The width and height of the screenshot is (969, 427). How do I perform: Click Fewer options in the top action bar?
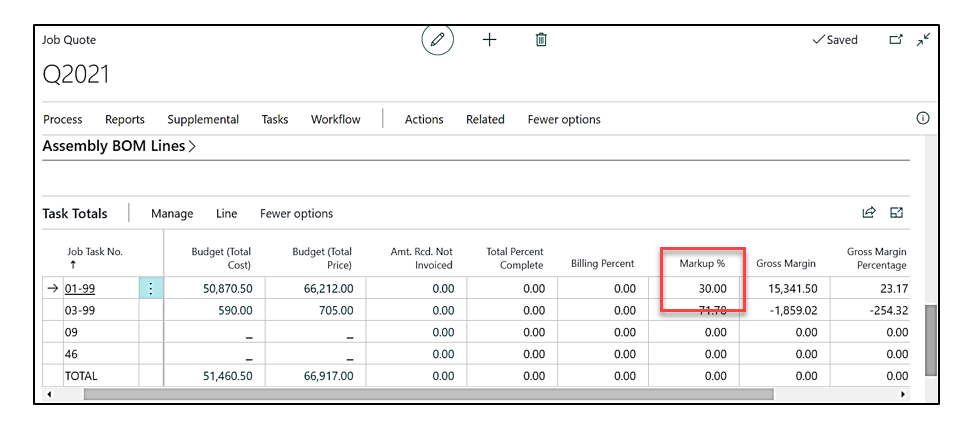coord(564,119)
